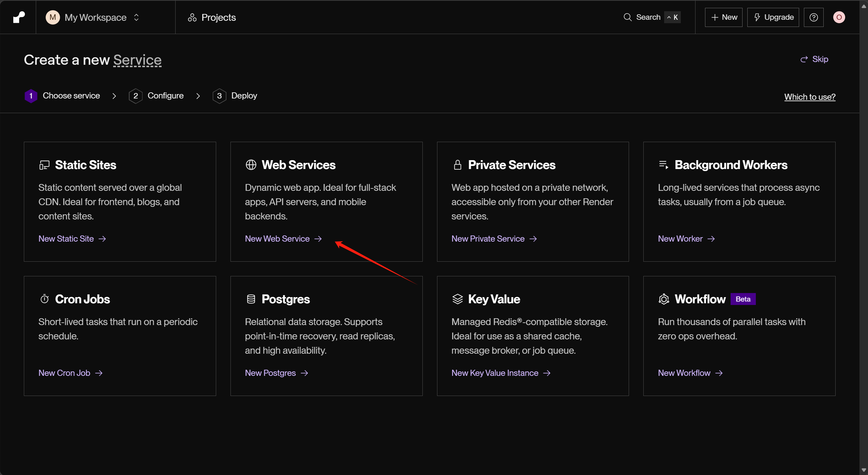
Task: Click the Key Value layers icon
Action: 458,299
